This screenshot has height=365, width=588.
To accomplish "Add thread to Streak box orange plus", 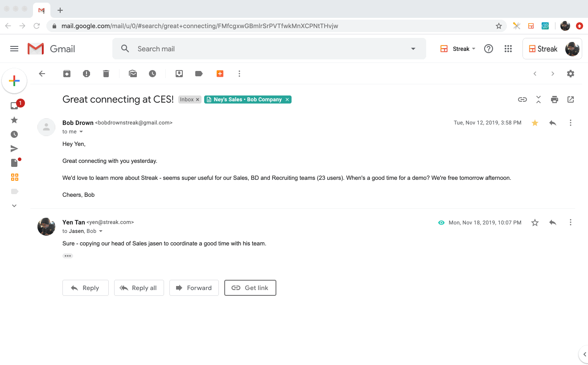I will [220, 74].
